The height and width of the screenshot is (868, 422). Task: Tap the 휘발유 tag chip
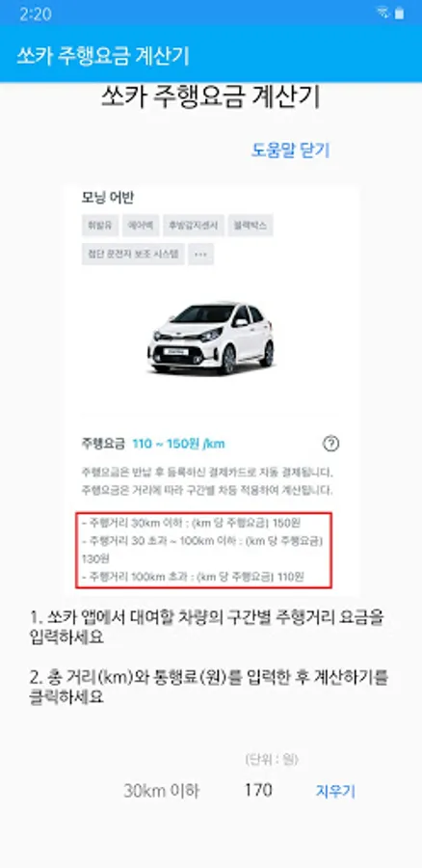pyautogui.click(x=99, y=226)
